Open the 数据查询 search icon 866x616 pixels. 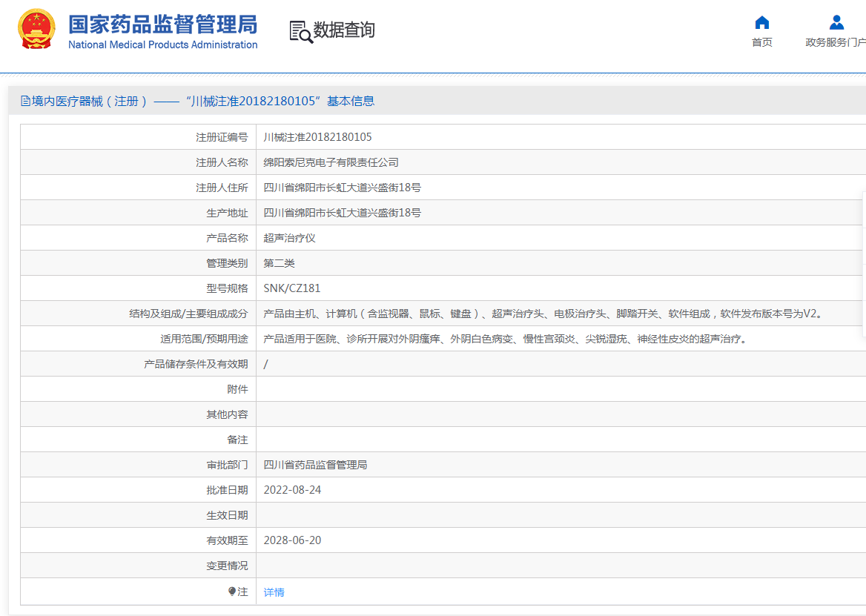coord(301,32)
